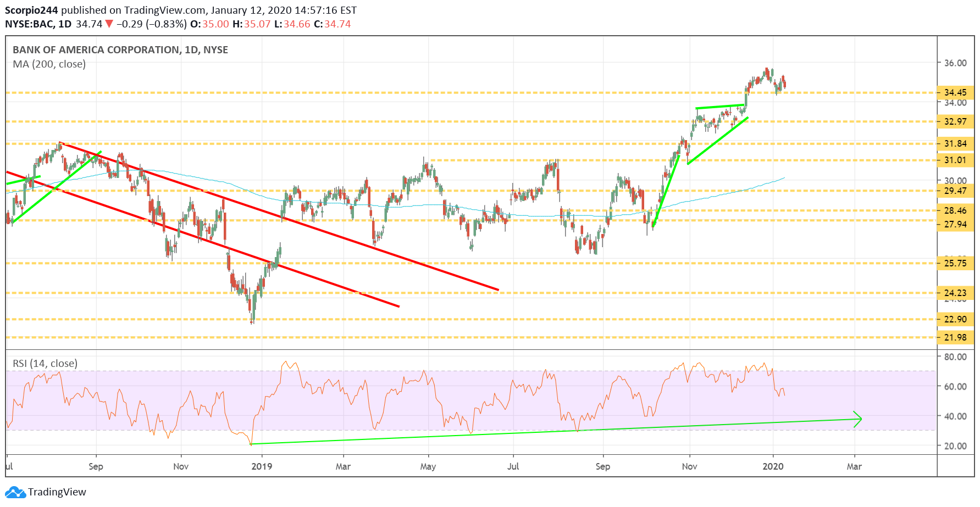980x507 pixels.
Task: Select the 27.94 price level label
Action: click(x=955, y=224)
